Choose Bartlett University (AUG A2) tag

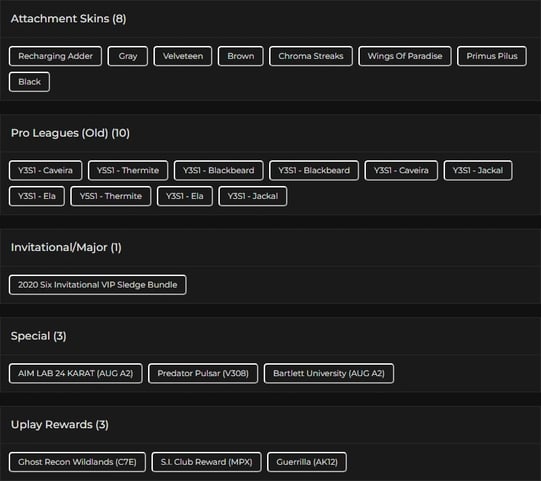pyautogui.click(x=329, y=373)
